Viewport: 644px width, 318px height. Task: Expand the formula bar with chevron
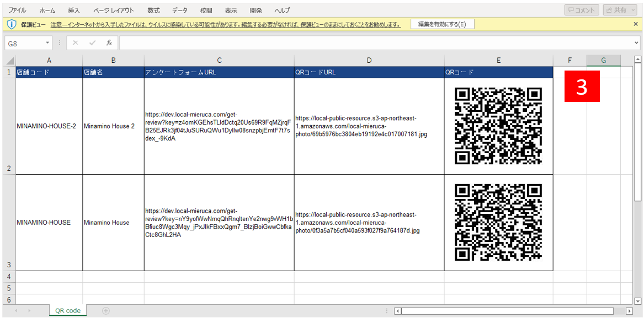coord(637,42)
